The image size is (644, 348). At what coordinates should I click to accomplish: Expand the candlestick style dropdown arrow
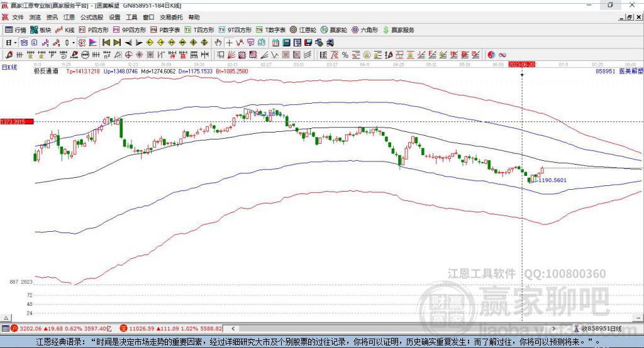pos(74,43)
